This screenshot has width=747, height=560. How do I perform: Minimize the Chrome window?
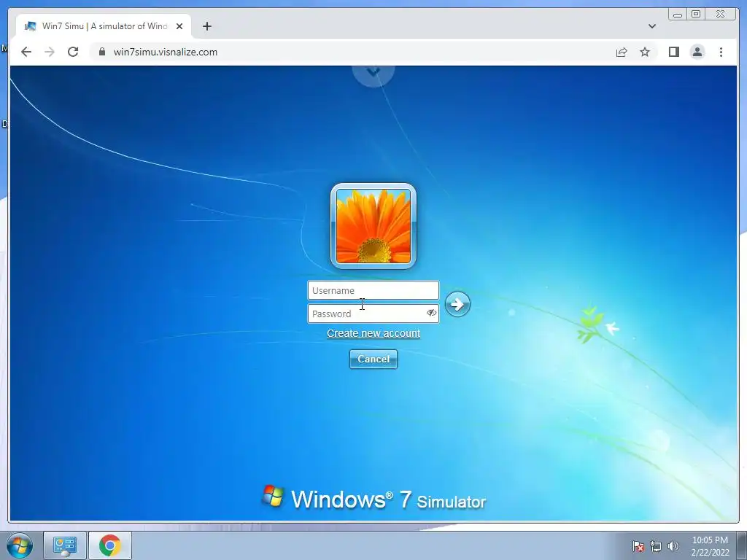(678, 15)
